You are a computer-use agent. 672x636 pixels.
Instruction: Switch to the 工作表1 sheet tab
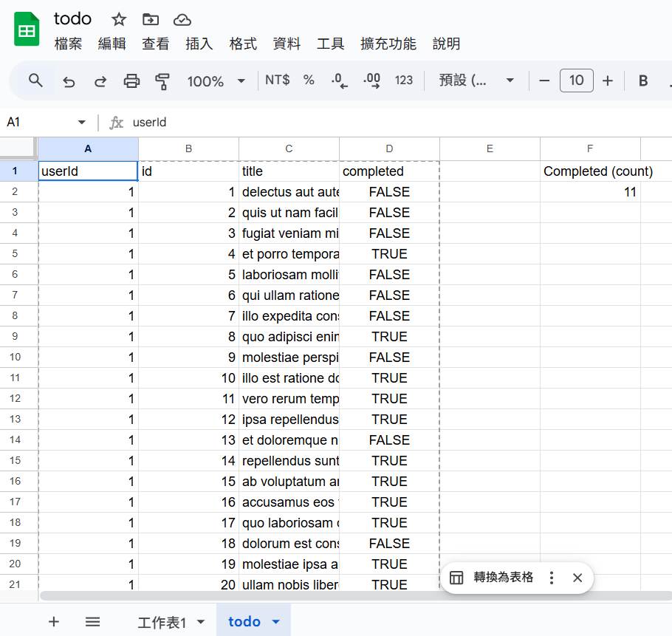[x=162, y=622]
